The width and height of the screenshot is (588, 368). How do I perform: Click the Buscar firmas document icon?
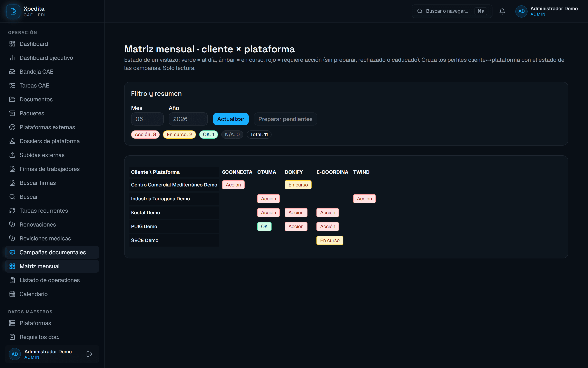click(x=12, y=183)
